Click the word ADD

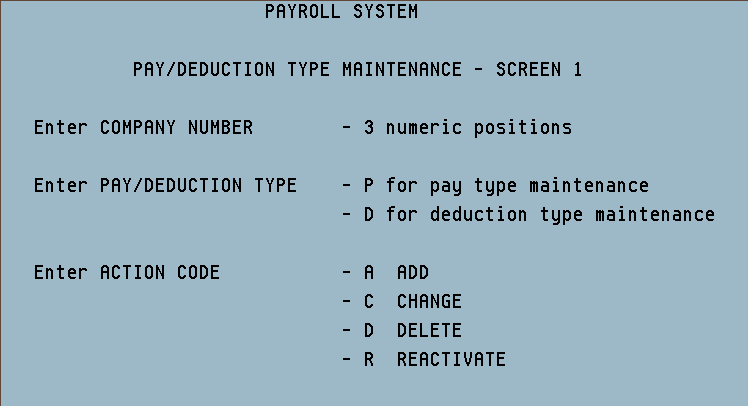point(413,272)
